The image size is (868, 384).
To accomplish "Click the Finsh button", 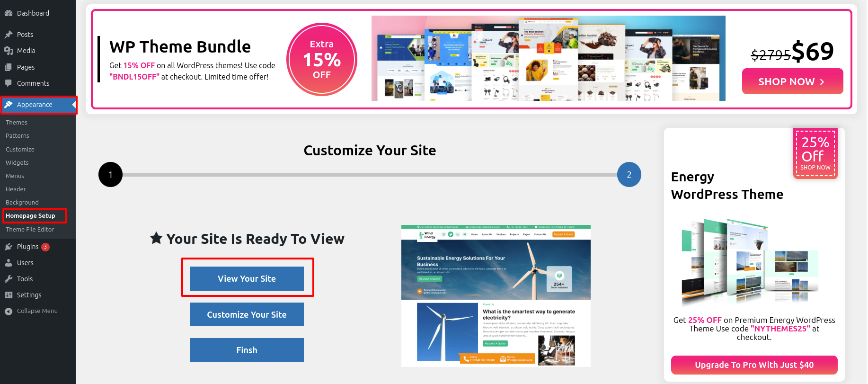I will (x=247, y=350).
